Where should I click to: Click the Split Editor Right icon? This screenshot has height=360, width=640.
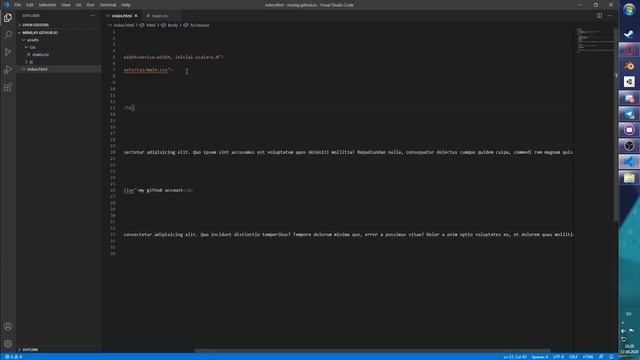tap(599, 16)
